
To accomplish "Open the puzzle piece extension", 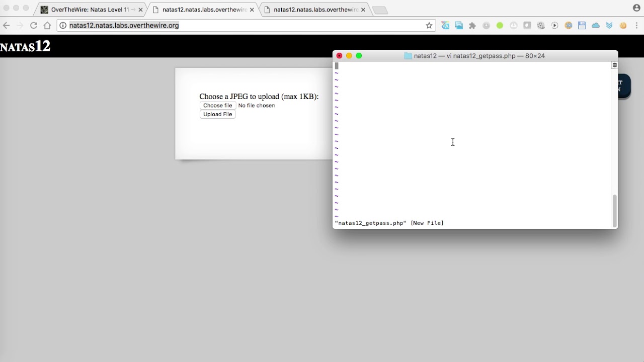I will tap(472, 26).
